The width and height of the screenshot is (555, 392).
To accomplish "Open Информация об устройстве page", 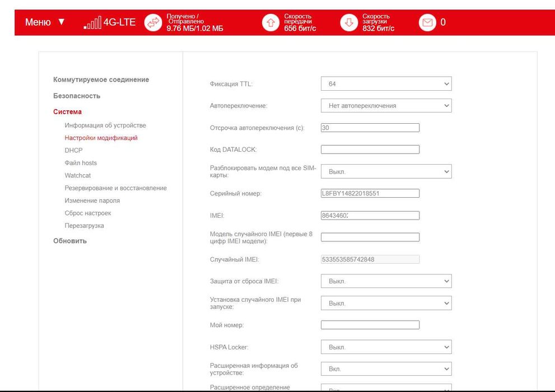I will 105,125.
